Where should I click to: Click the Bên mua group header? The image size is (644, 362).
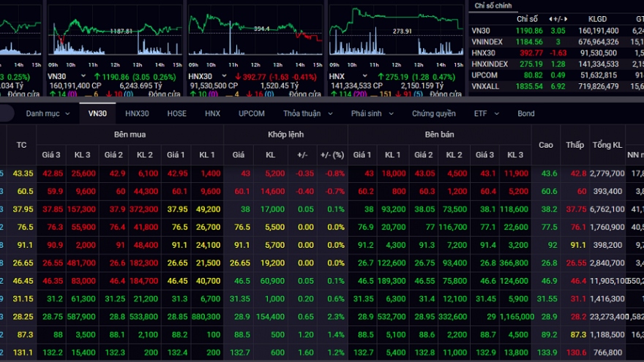click(x=130, y=135)
